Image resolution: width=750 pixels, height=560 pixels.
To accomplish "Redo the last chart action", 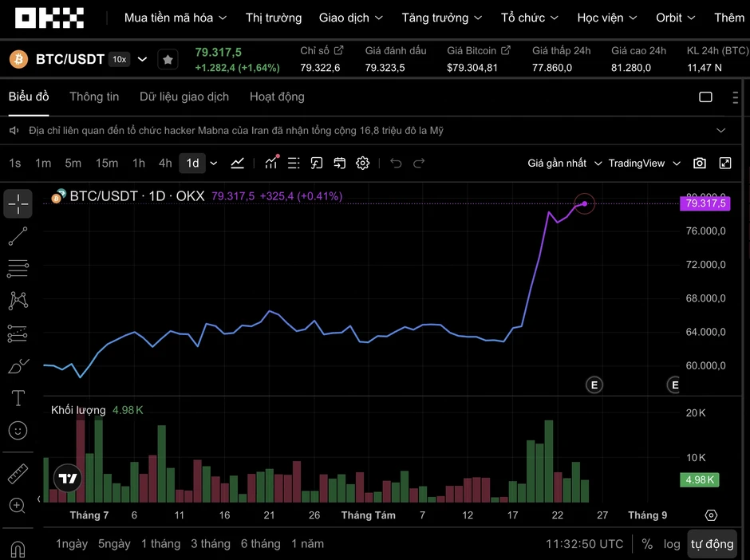I will pyautogui.click(x=419, y=164).
